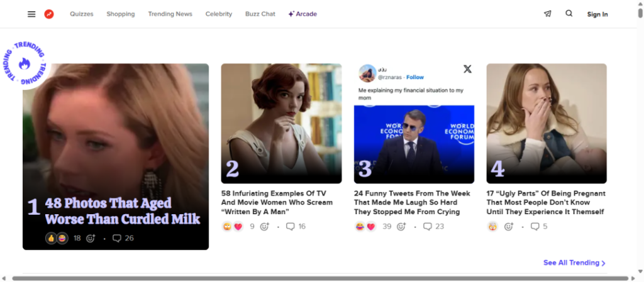
Task: Open the hamburger menu
Action: click(31, 14)
